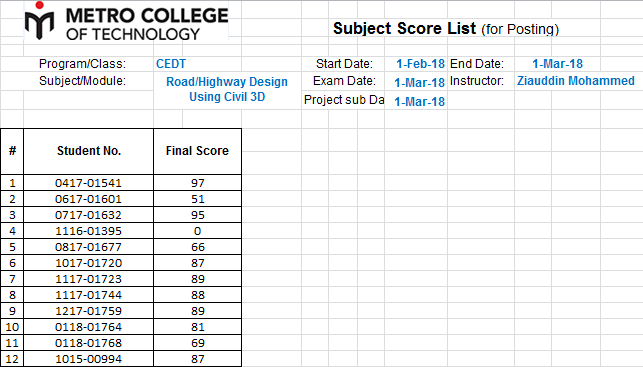Viewport: 643px width, 367px height.
Task: Select the End Date label
Action: coord(477,64)
